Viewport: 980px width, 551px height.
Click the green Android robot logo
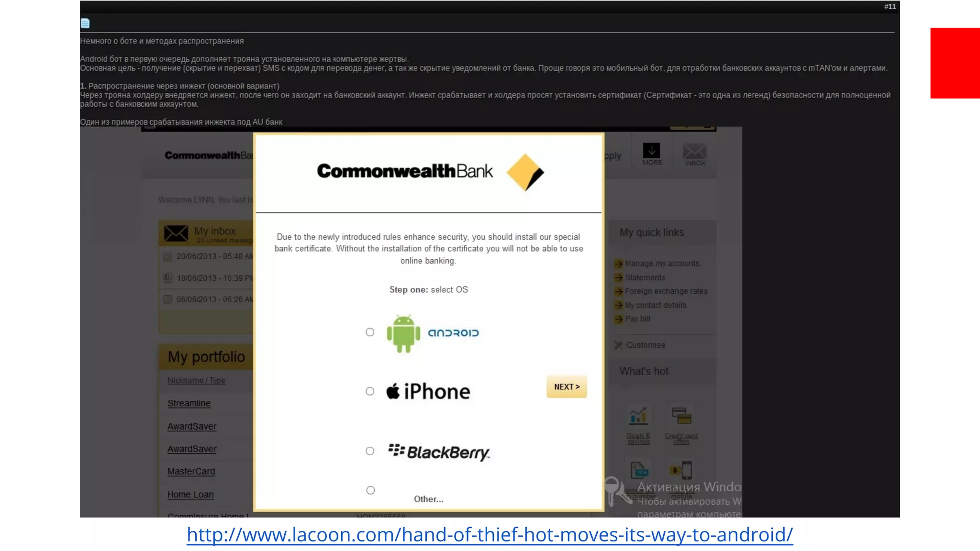tap(403, 333)
